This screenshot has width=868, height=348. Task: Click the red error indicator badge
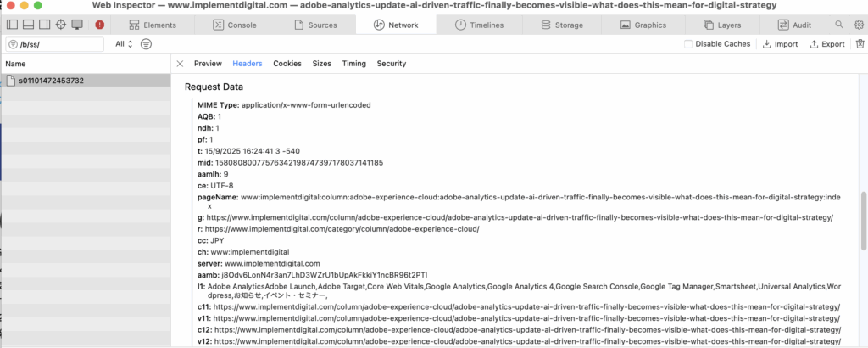[100, 25]
